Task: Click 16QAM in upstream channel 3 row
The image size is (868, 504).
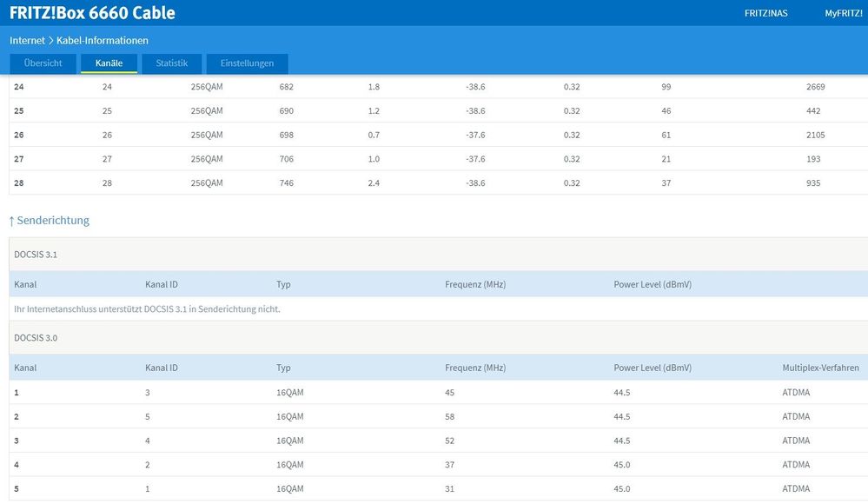Action: (290, 441)
